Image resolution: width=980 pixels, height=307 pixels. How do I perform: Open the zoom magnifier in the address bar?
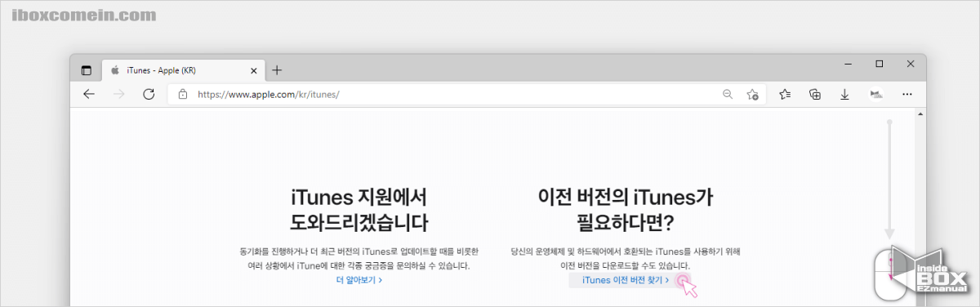point(728,95)
